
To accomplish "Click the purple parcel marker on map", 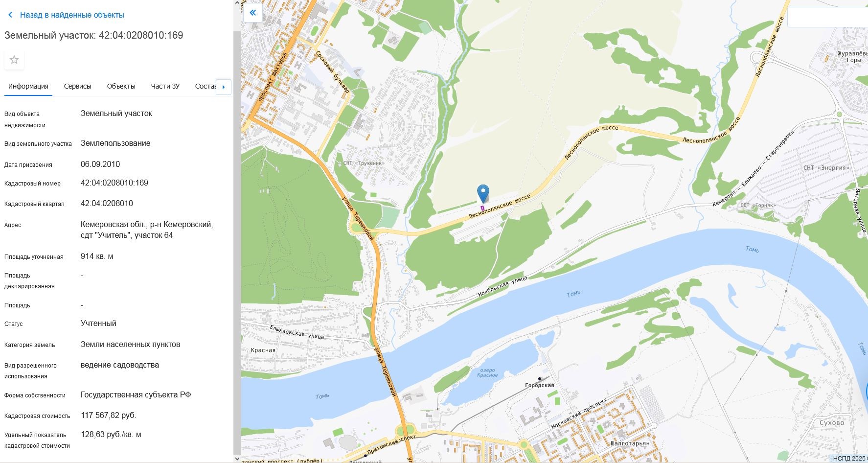I will pos(482,208).
